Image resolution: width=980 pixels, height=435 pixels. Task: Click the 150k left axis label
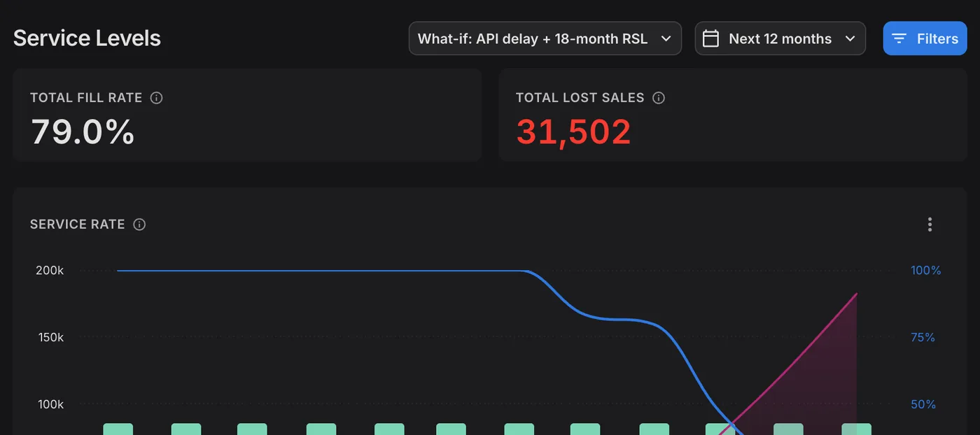pyautogui.click(x=50, y=337)
